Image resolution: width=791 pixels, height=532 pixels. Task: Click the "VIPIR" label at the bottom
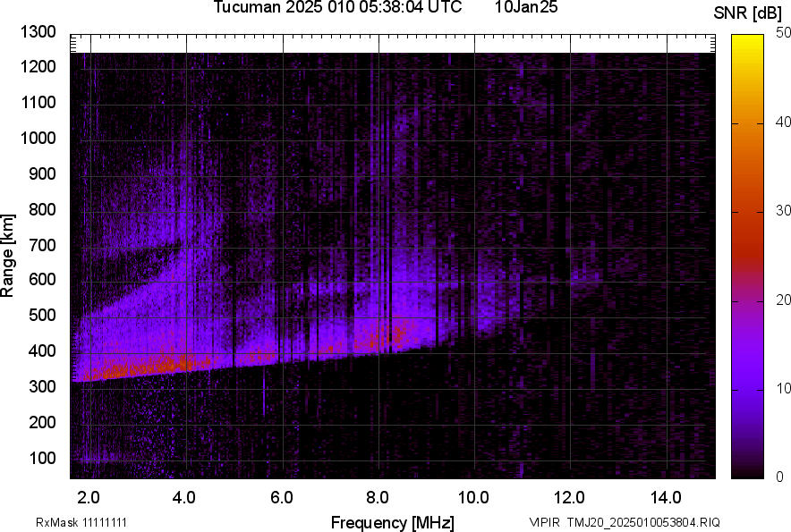tap(545, 522)
